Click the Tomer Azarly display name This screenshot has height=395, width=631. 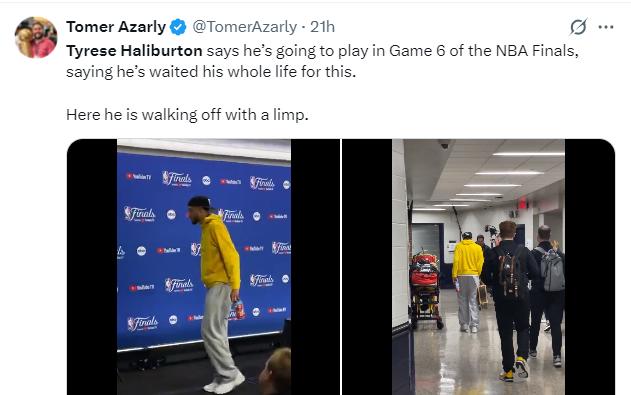click(x=116, y=27)
